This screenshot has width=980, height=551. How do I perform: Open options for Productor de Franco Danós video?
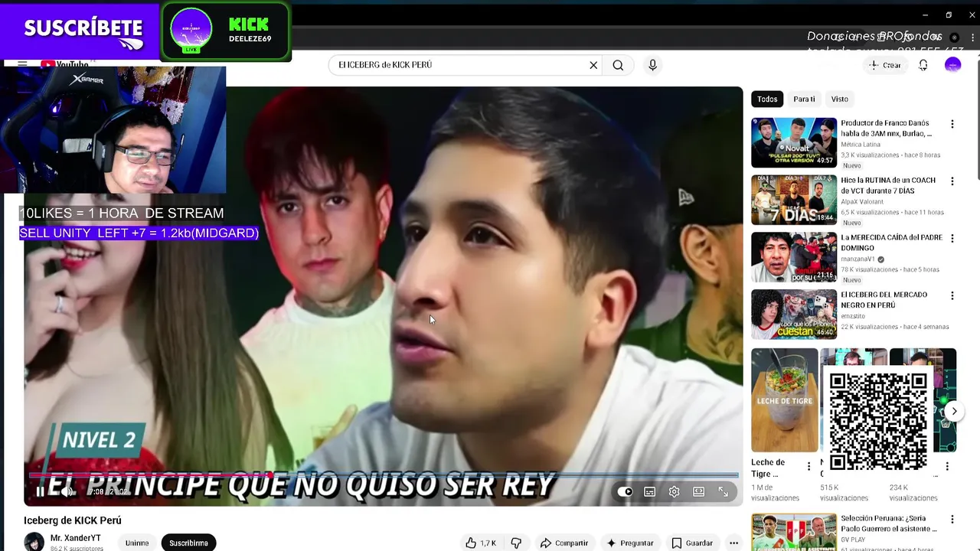point(952,124)
